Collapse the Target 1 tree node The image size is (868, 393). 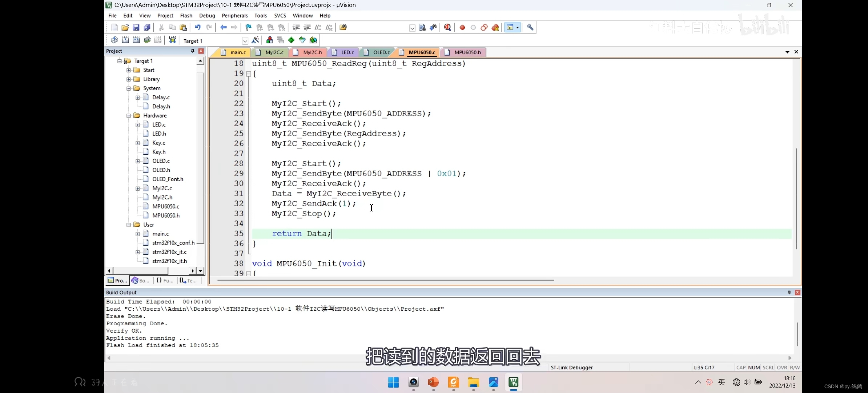(119, 61)
